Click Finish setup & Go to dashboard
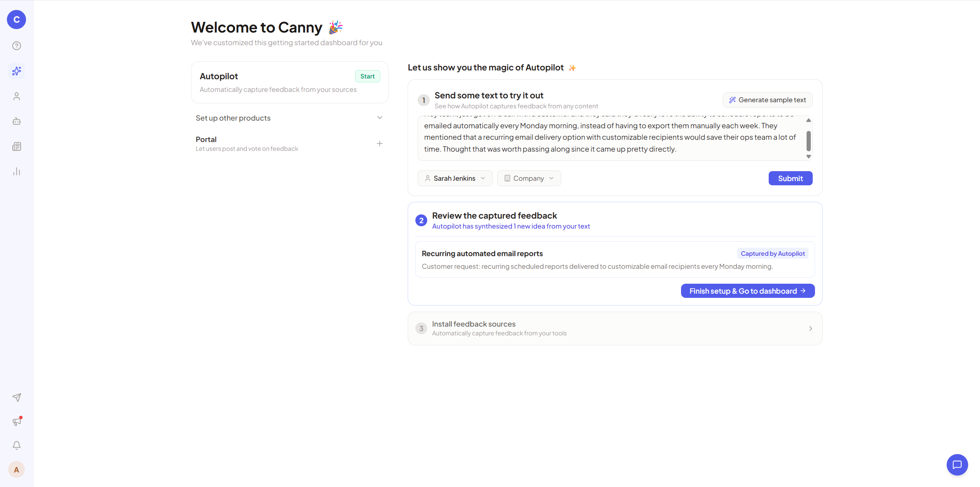Screen dimensions: 980x487 tap(748, 291)
